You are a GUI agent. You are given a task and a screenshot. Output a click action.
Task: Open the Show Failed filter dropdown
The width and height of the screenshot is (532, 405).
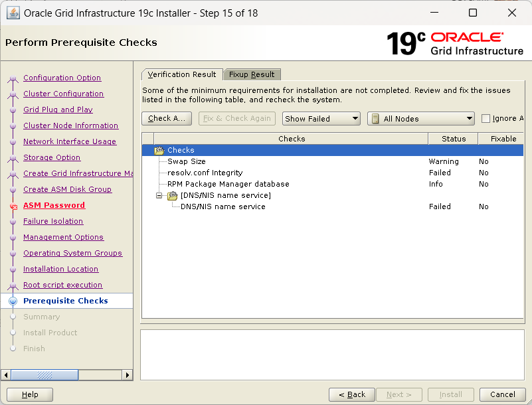point(321,119)
